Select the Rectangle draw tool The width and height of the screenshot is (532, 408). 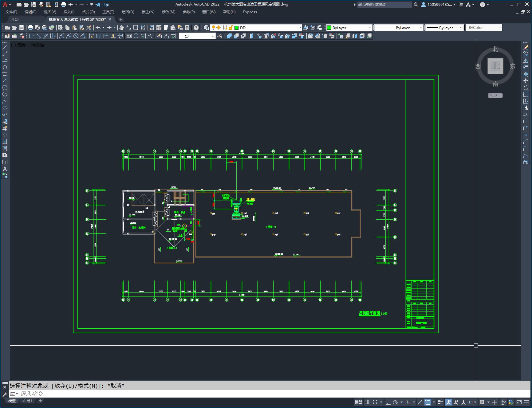pyautogui.click(x=5, y=74)
